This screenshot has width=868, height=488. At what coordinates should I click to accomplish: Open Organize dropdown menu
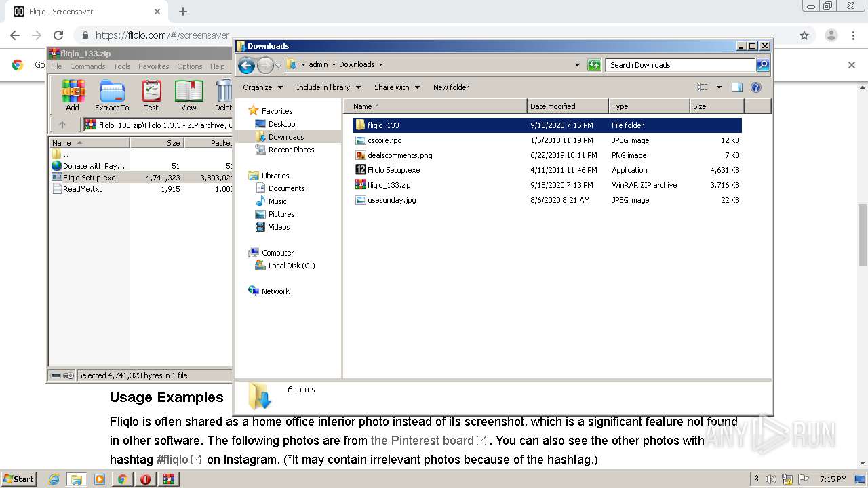(x=262, y=87)
